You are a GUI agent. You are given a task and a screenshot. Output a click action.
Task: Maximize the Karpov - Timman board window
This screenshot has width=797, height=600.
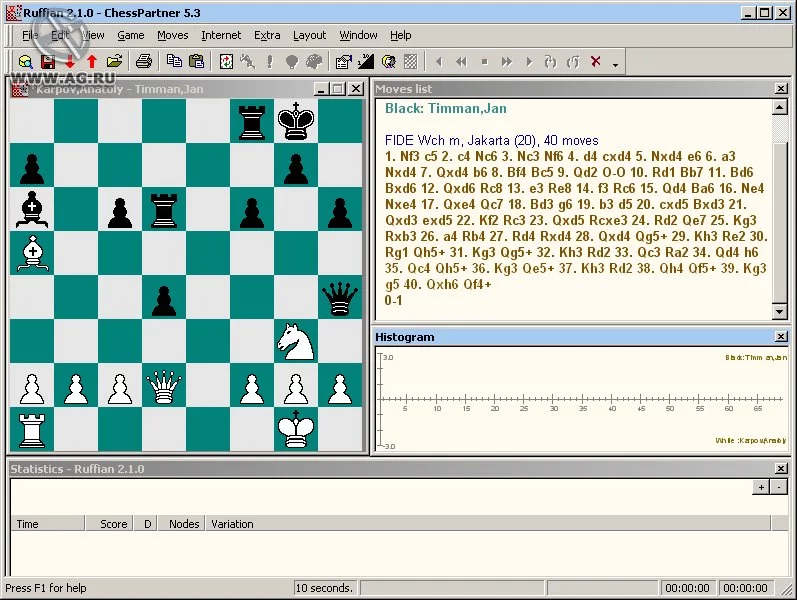point(338,89)
